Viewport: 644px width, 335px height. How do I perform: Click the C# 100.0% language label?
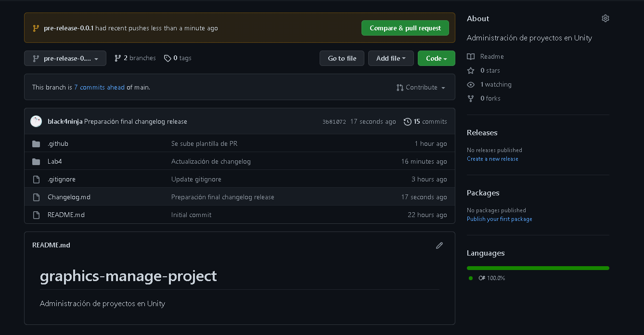(492, 278)
